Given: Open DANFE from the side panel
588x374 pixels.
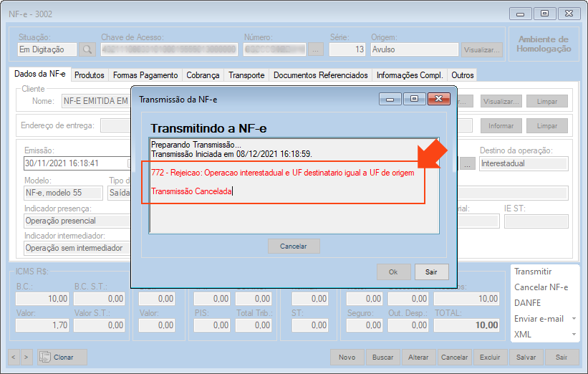Looking at the screenshot, I should click(x=527, y=303).
